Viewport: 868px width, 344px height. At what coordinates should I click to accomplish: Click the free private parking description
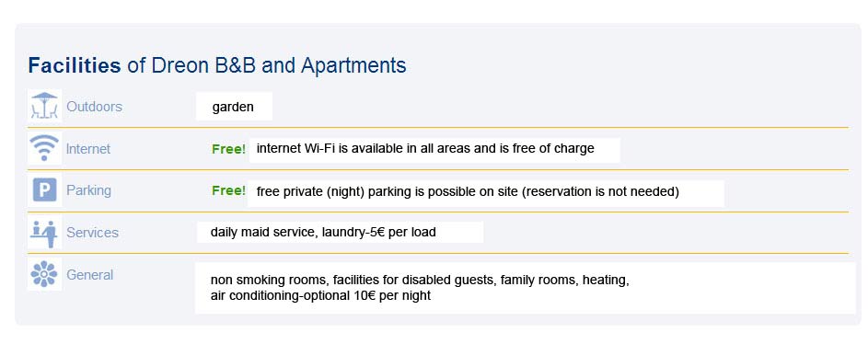click(x=468, y=192)
